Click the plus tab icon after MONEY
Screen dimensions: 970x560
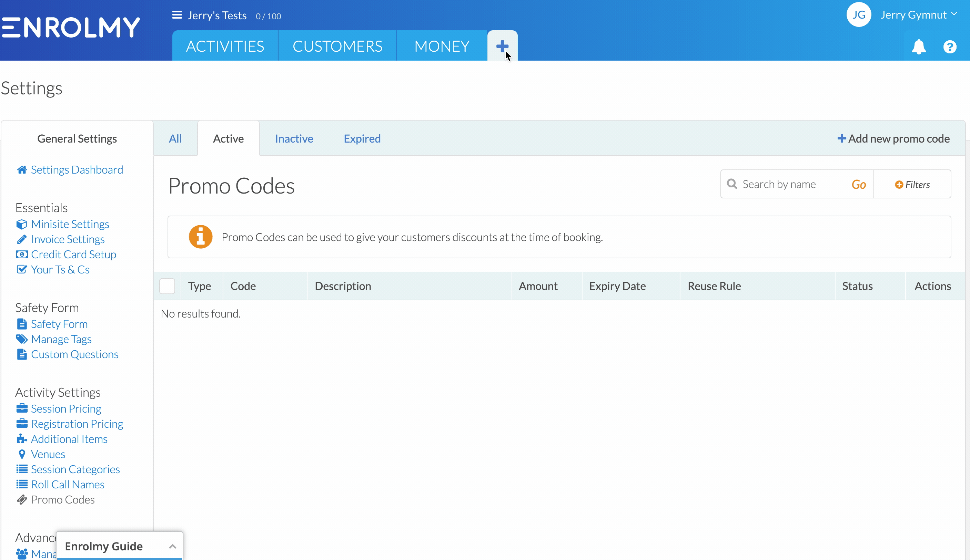[502, 46]
